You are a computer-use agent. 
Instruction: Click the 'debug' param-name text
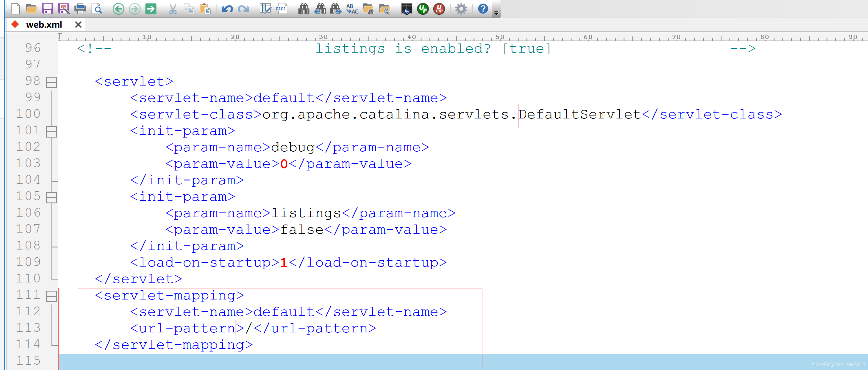coord(293,148)
